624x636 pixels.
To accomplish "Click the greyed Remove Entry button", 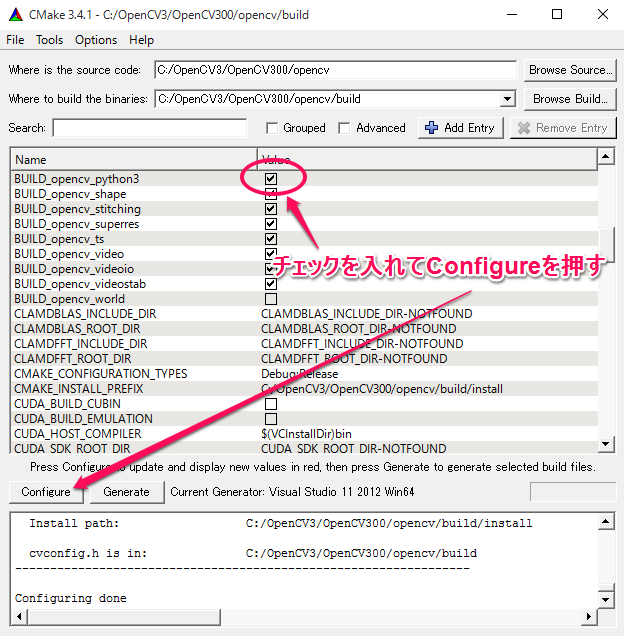I will click(563, 128).
